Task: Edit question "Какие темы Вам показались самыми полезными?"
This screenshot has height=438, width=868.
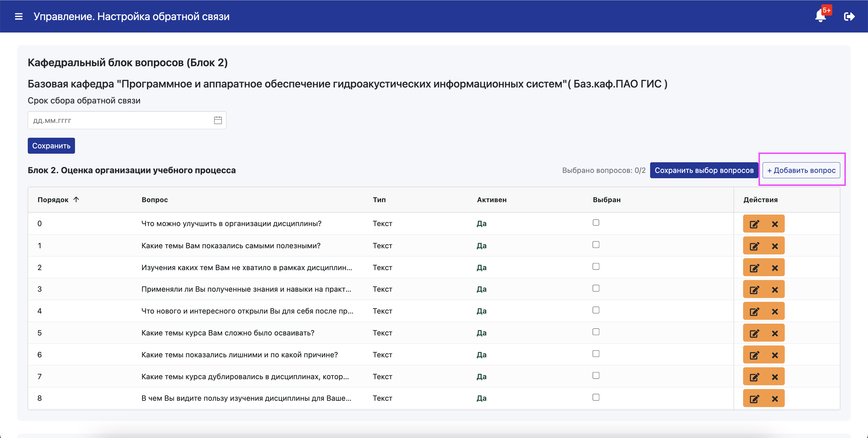Action: [754, 246]
